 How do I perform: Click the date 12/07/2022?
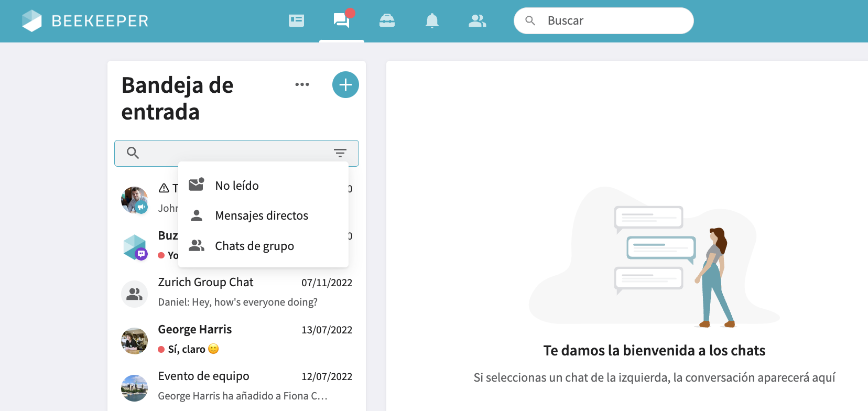[327, 376]
